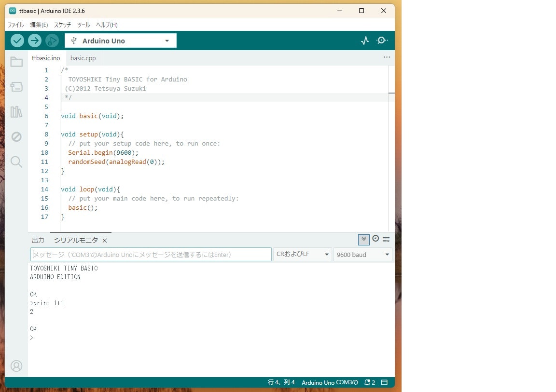Screen dimensions: 556x392
Task: Minimize the Arduino IDE window
Action: point(340,11)
